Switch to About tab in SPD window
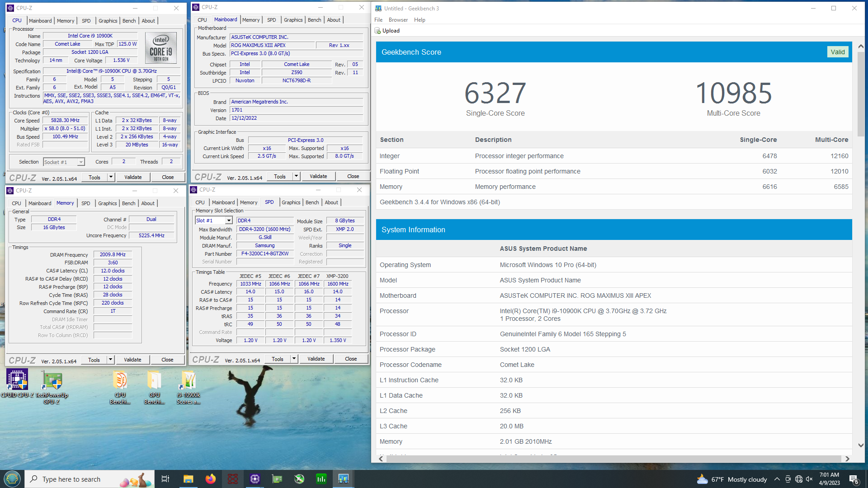Viewport: 868px width, 488px height. click(x=331, y=202)
